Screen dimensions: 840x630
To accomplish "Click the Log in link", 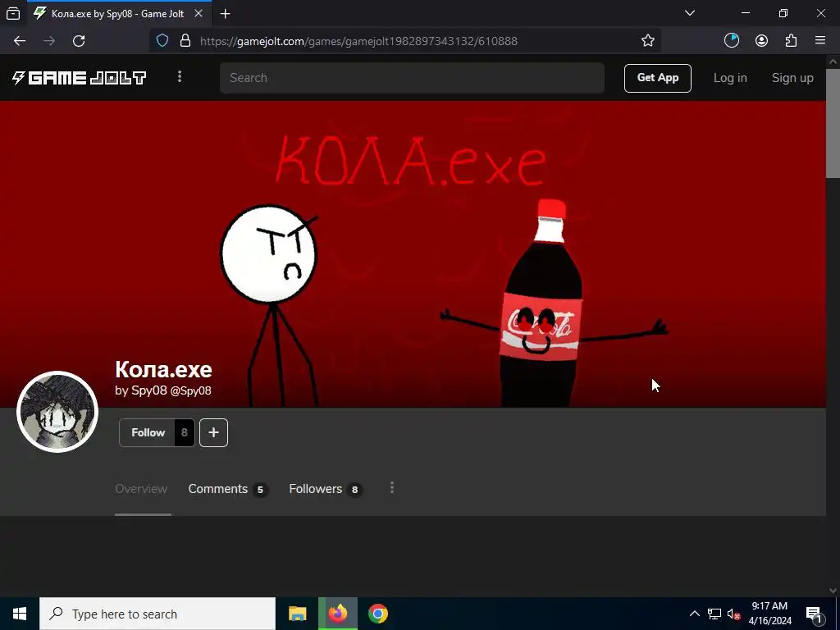I will tap(730, 78).
